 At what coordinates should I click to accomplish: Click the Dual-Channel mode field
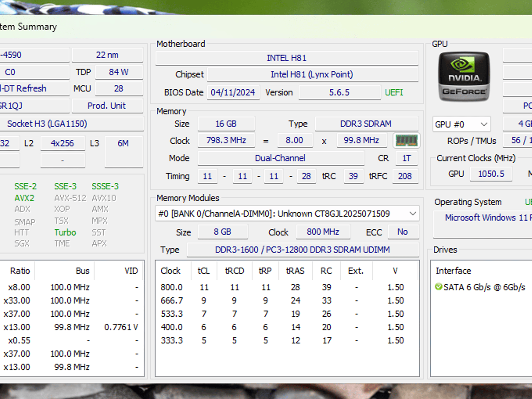[x=281, y=158]
